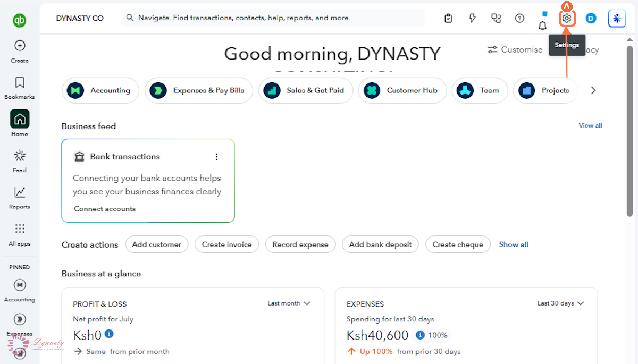This screenshot has height=364, width=638.
Task: Open the devices icon in the header
Action: click(x=496, y=19)
